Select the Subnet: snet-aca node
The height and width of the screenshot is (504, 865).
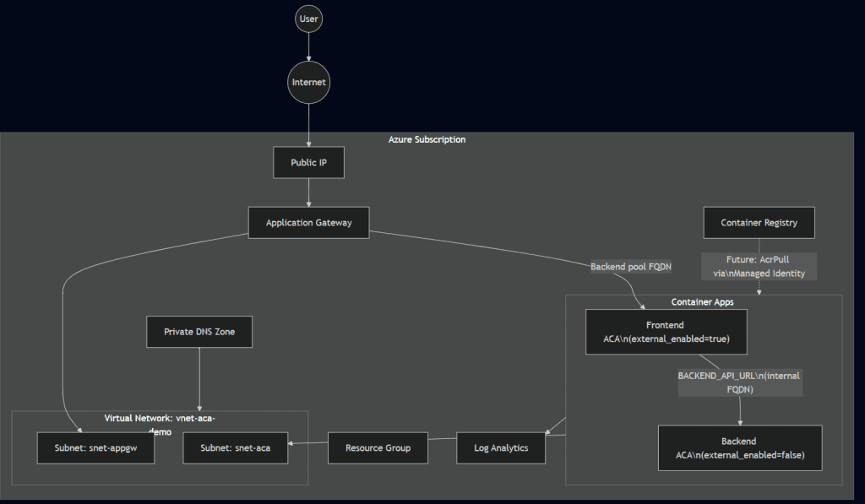pos(236,447)
